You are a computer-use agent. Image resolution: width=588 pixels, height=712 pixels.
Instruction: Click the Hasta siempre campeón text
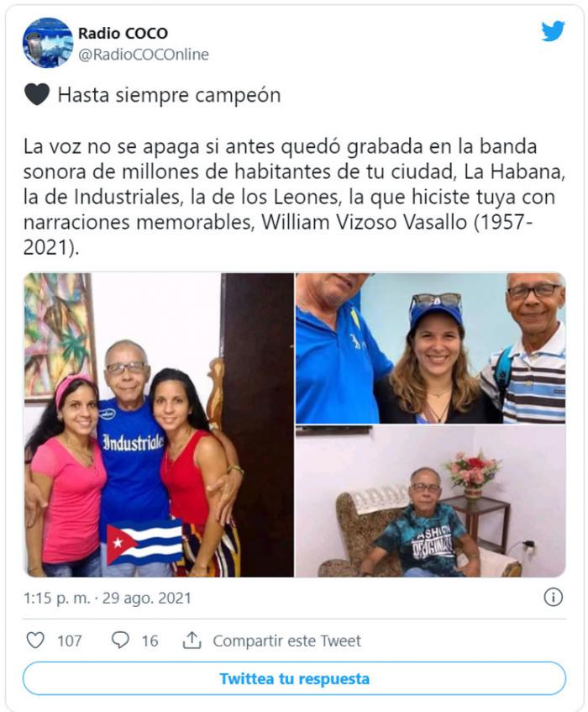coord(169,95)
